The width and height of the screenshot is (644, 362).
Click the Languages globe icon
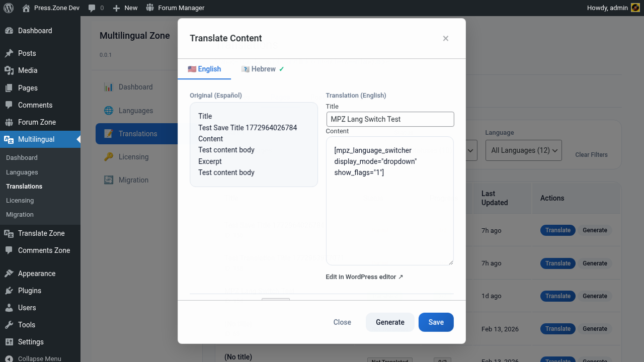pos(109,111)
